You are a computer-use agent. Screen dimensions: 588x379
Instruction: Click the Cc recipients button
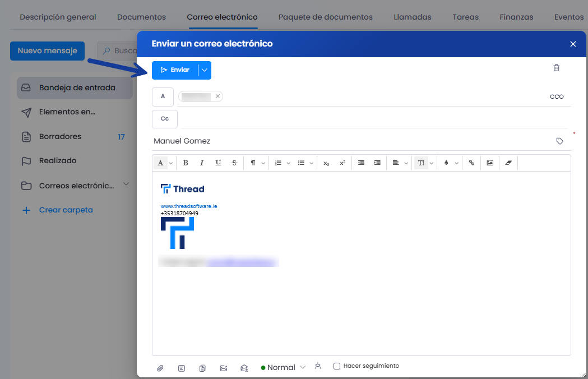pos(165,119)
